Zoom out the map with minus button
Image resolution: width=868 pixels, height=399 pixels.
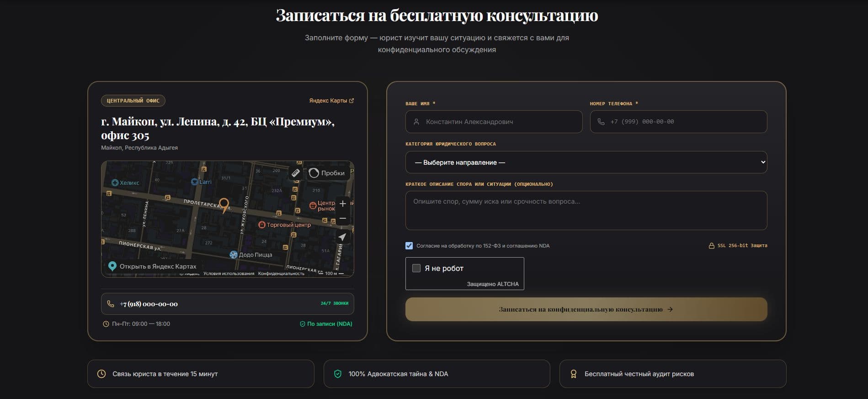342,219
